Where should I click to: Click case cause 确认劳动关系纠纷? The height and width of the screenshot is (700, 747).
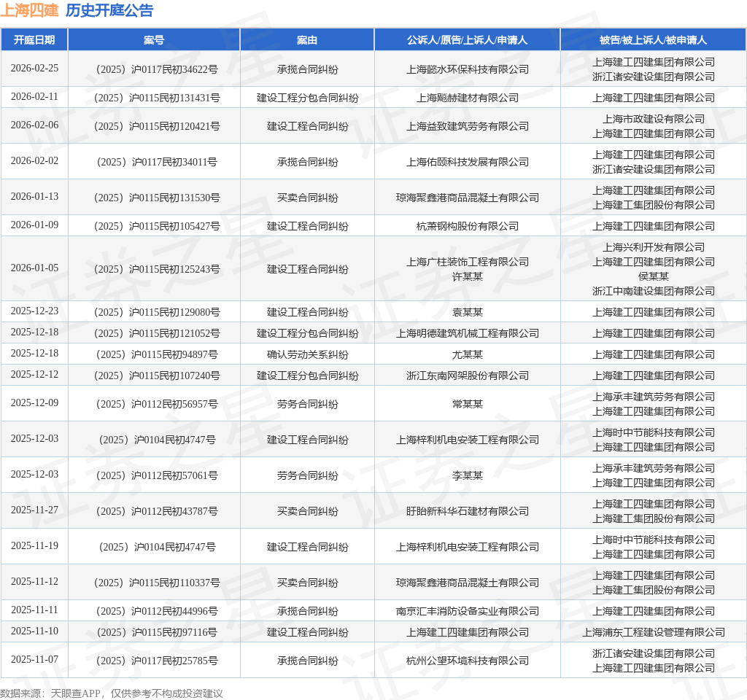click(x=307, y=355)
